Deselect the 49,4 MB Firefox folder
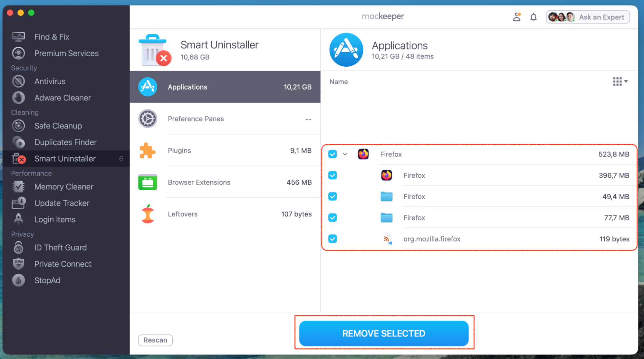This screenshot has width=644, height=359. 332,196
